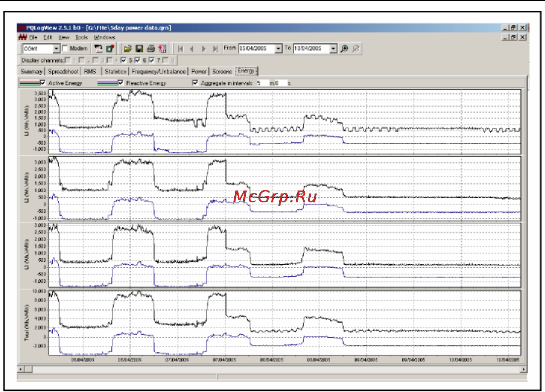Go to next period arrow icon

203,48
